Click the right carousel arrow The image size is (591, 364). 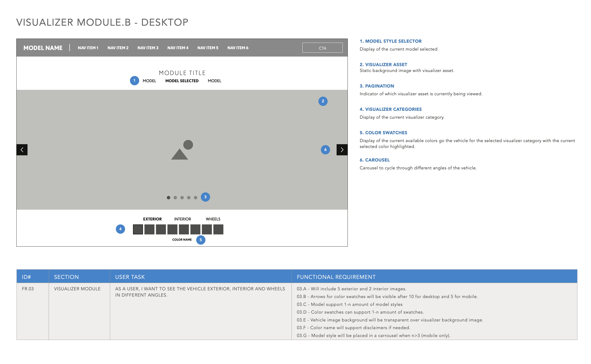[342, 150]
